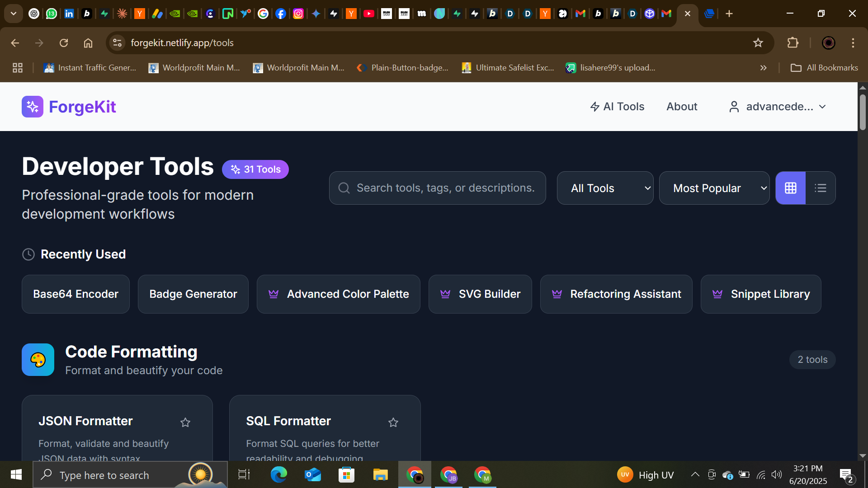This screenshot has height=488, width=868.
Task: Reload the current page
Action: tap(64, 43)
